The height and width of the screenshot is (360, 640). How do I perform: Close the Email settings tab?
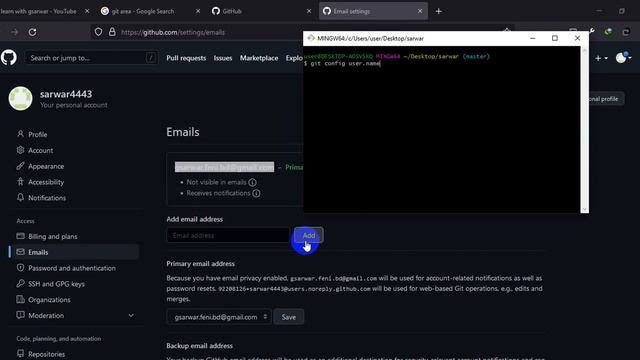click(420, 11)
